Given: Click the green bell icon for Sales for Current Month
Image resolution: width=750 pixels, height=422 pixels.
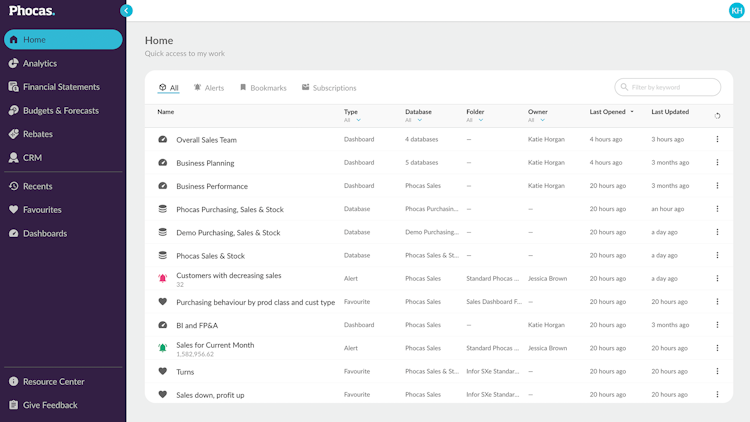Looking at the screenshot, I should tap(163, 348).
